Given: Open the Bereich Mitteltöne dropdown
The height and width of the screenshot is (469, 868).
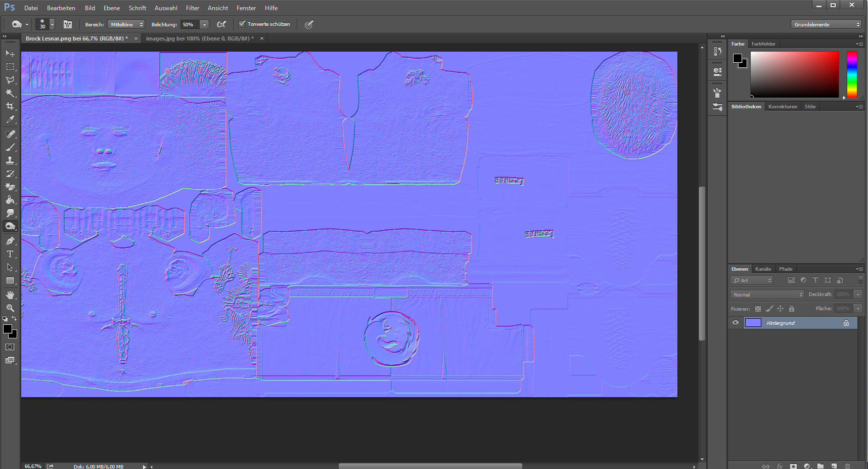Looking at the screenshot, I should 126,24.
